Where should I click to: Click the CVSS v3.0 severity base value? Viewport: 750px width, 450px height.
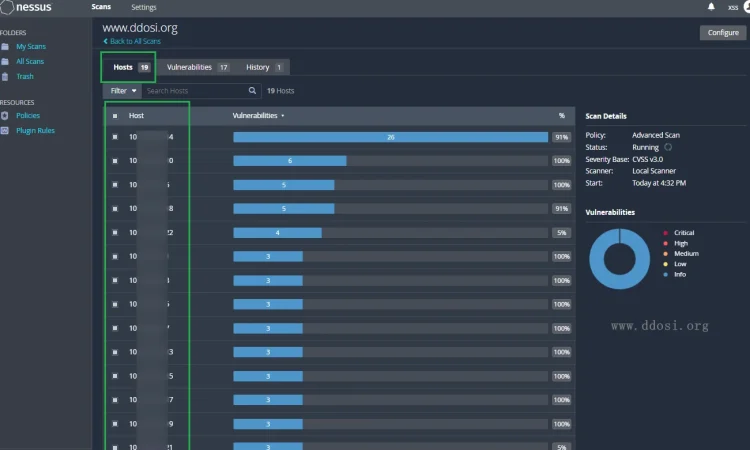pyautogui.click(x=648, y=159)
